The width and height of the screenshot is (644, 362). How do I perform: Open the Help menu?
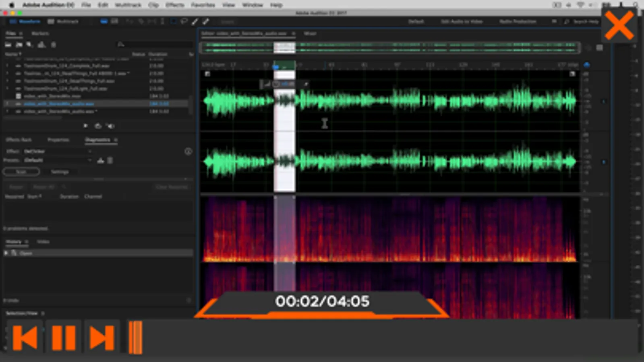276,5
